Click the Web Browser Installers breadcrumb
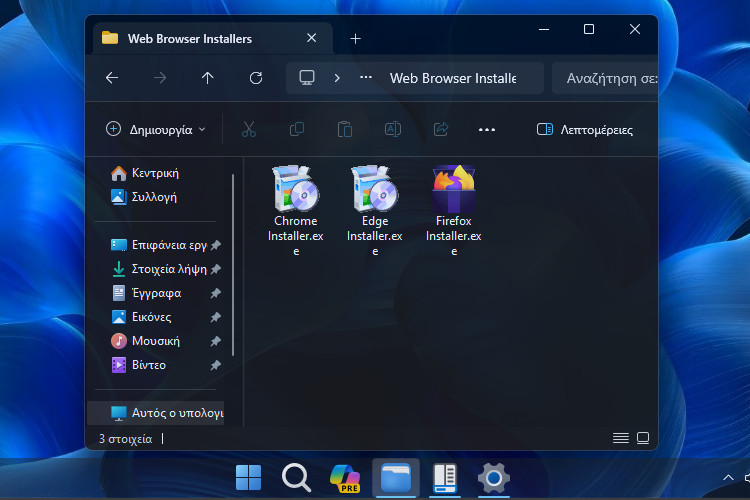The height and width of the screenshot is (500, 750). click(453, 78)
